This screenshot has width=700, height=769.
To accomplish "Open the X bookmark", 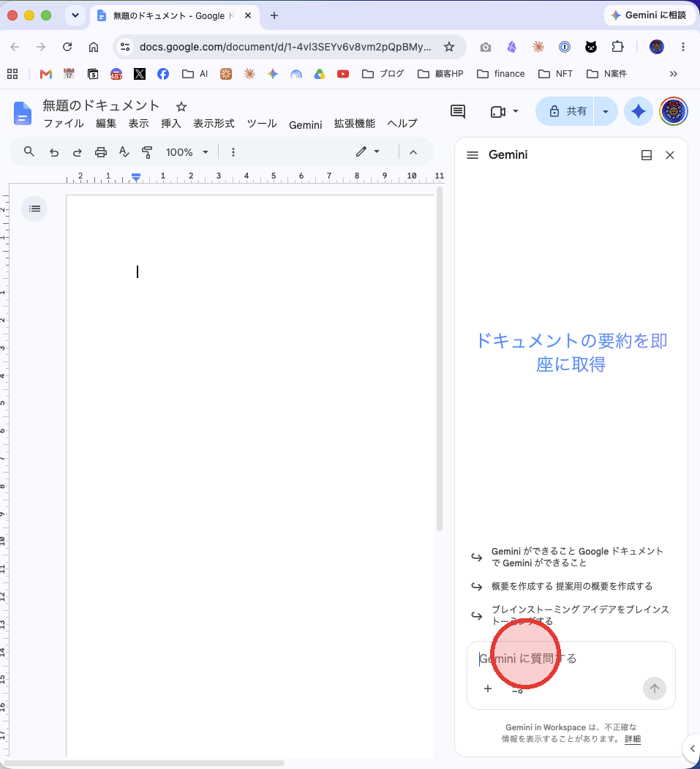I will pyautogui.click(x=140, y=74).
